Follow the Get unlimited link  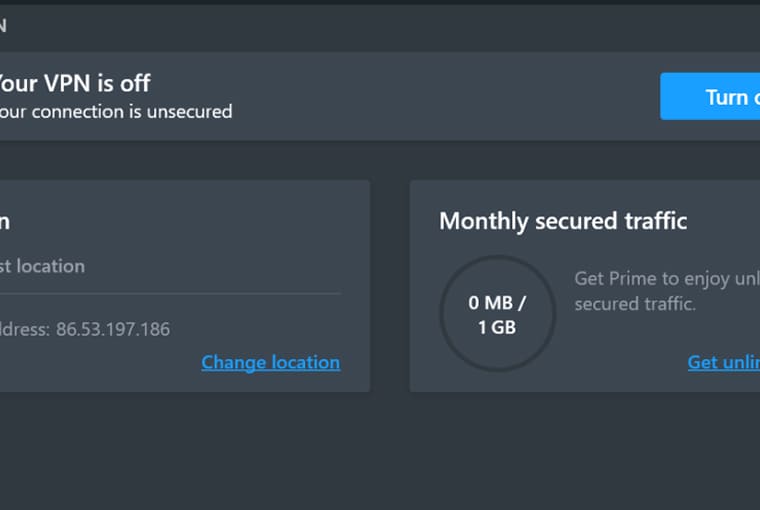click(724, 362)
